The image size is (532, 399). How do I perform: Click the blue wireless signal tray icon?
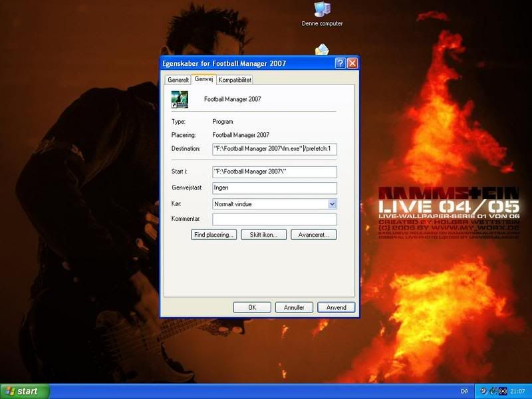504,391
